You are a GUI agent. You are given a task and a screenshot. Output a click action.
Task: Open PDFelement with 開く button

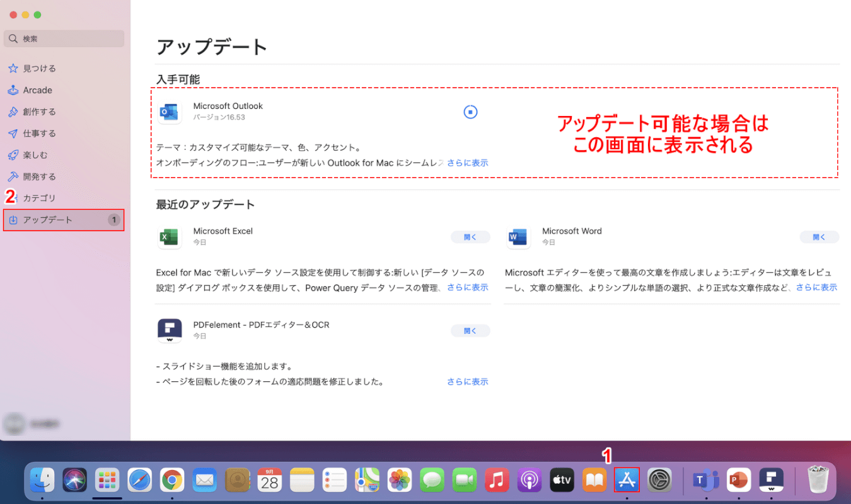point(470,331)
